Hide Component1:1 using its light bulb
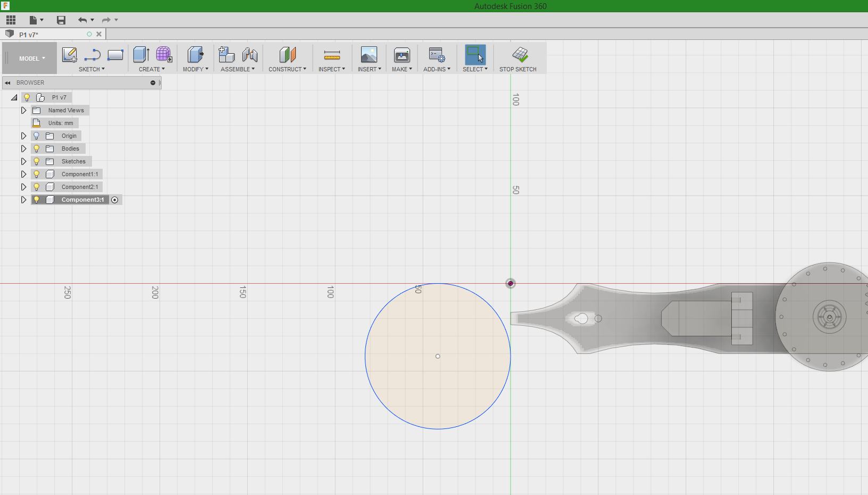This screenshot has width=868, height=495. point(37,174)
